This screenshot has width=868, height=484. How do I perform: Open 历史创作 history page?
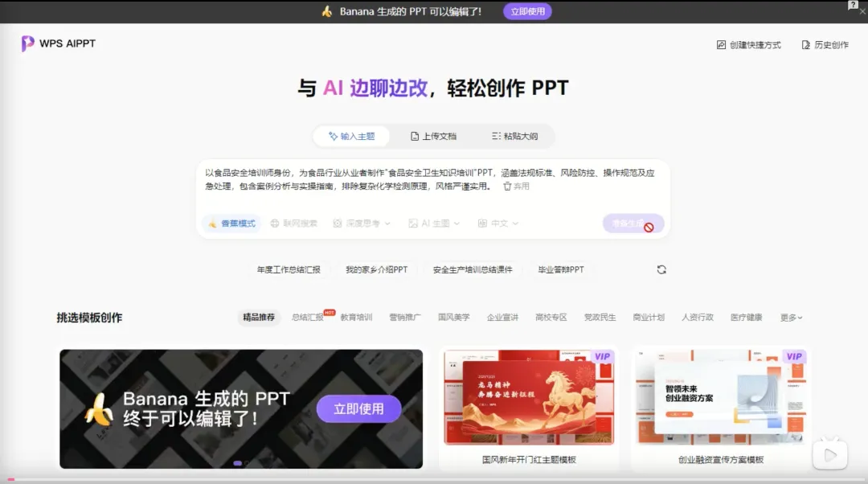(825, 45)
